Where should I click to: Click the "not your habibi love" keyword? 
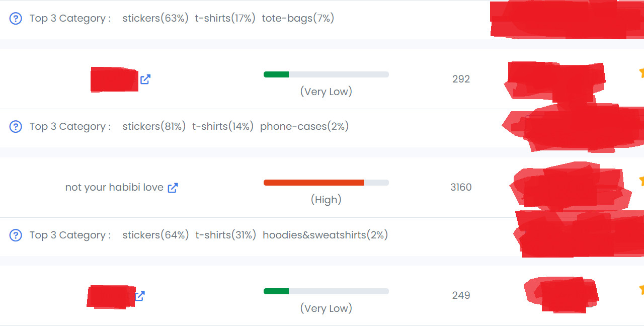114,188
